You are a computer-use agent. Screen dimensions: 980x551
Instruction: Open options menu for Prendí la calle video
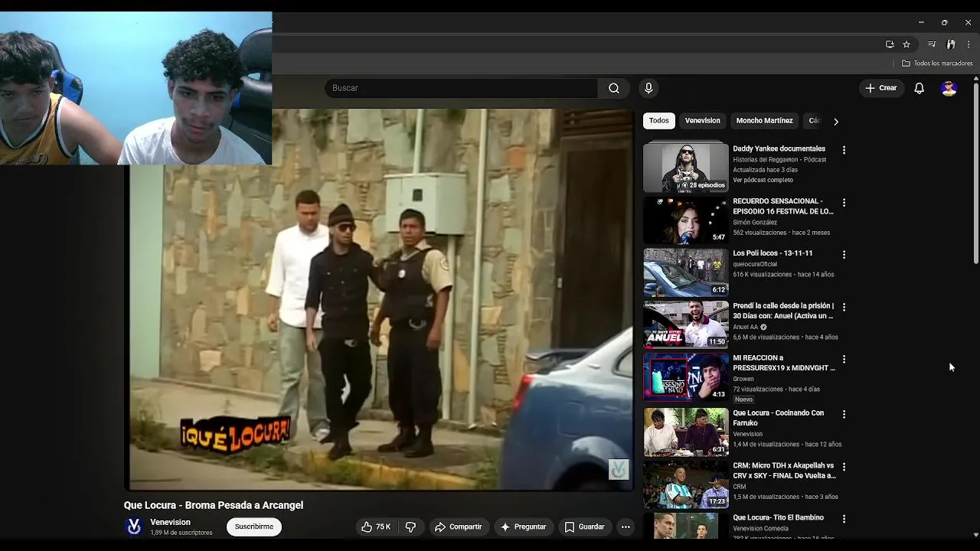coord(844,307)
